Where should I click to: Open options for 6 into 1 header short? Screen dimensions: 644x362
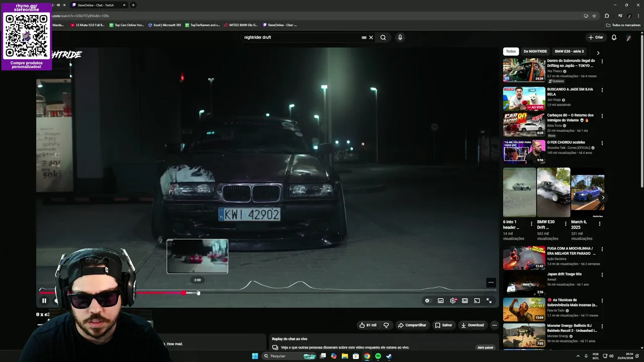pos(531,224)
